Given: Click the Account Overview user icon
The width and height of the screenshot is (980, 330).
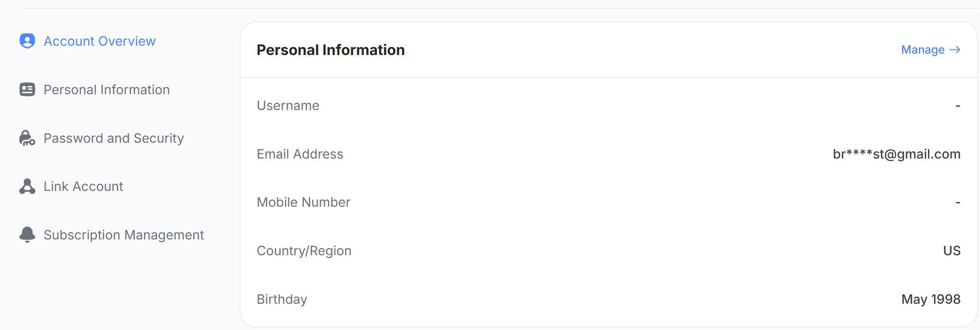Looking at the screenshot, I should (27, 41).
